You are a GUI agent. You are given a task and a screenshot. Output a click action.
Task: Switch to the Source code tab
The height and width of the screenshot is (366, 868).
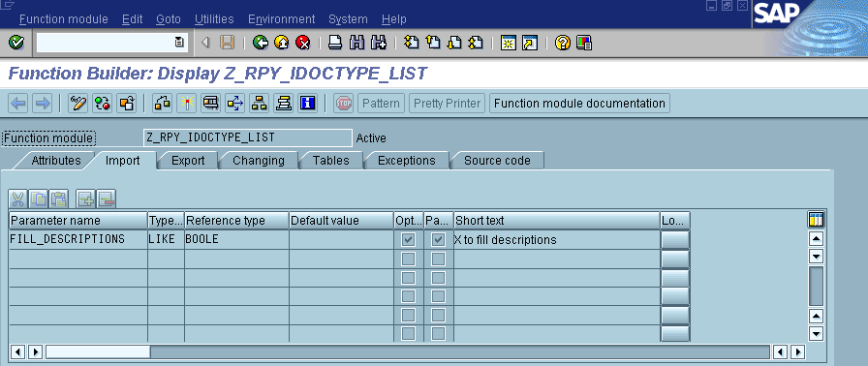pos(497,161)
